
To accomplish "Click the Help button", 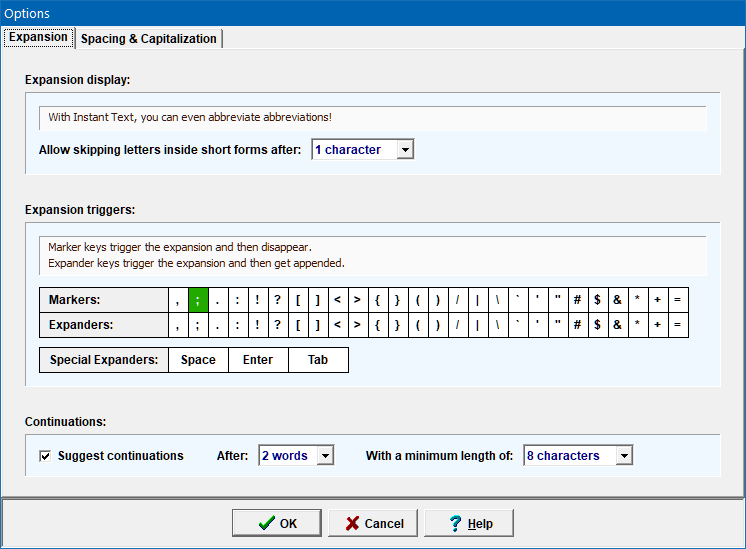I will coord(469,523).
